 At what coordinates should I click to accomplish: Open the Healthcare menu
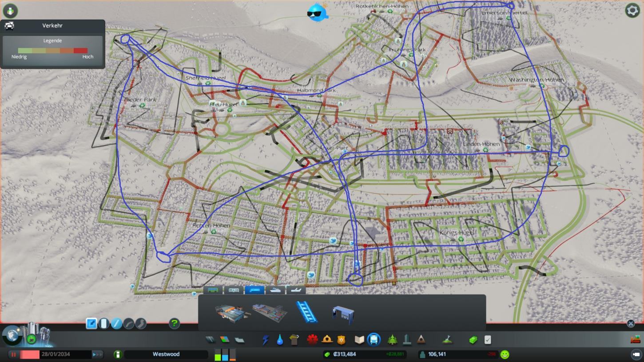pos(312,340)
